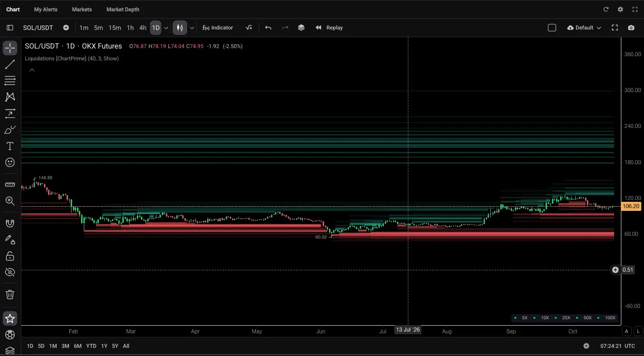Open the chart type dropdown arrow
The image size is (644, 356).
click(192, 28)
